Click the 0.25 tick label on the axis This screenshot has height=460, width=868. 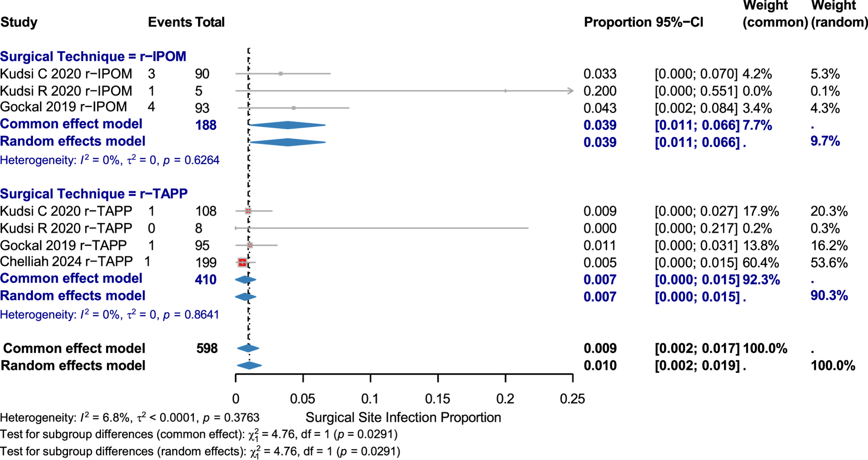tap(572, 399)
